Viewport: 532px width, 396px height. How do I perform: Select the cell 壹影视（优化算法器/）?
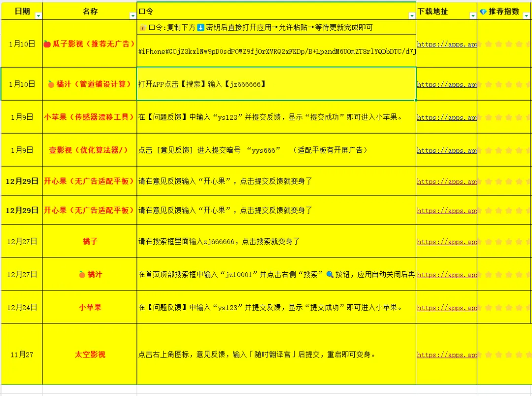pyautogui.click(x=90, y=150)
